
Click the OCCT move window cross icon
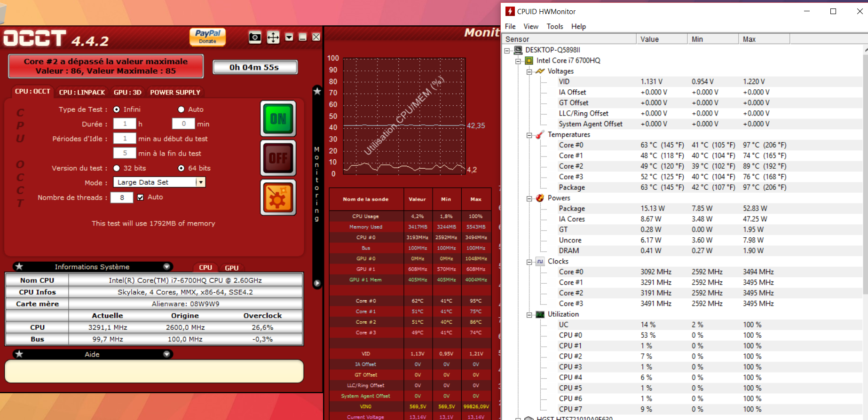[273, 37]
